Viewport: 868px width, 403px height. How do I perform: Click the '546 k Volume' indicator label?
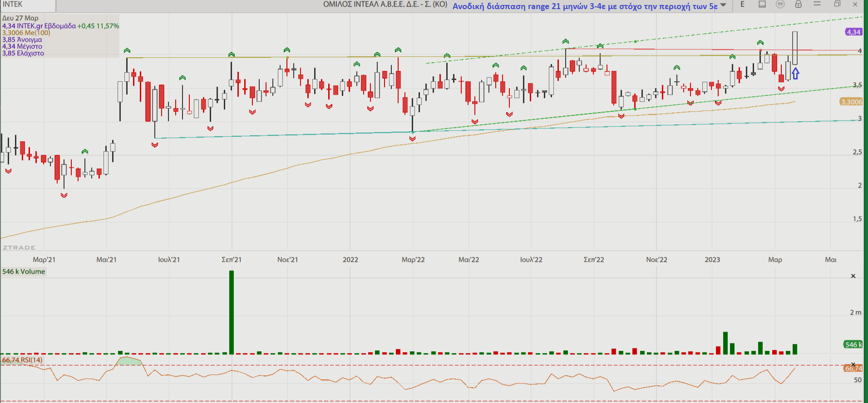[24, 271]
